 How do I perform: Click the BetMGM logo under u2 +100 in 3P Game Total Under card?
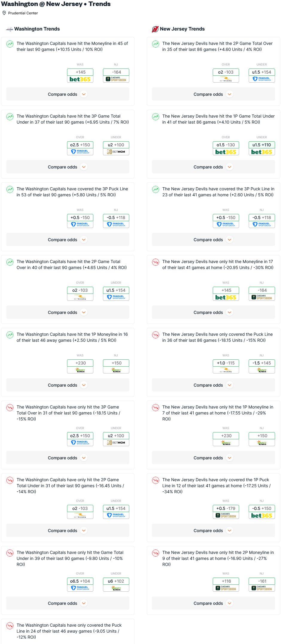pyautogui.click(x=116, y=152)
